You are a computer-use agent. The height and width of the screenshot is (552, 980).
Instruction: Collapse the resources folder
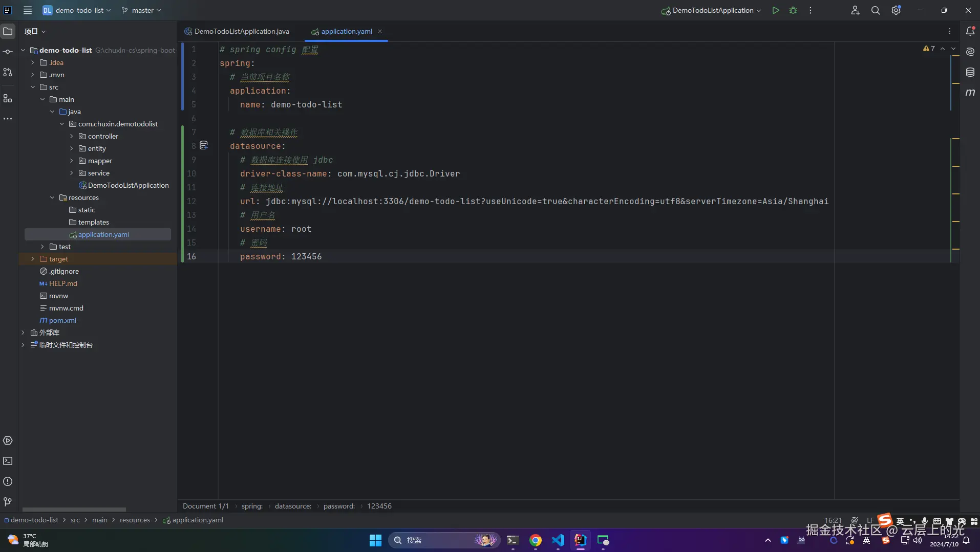[x=52, y=197]
